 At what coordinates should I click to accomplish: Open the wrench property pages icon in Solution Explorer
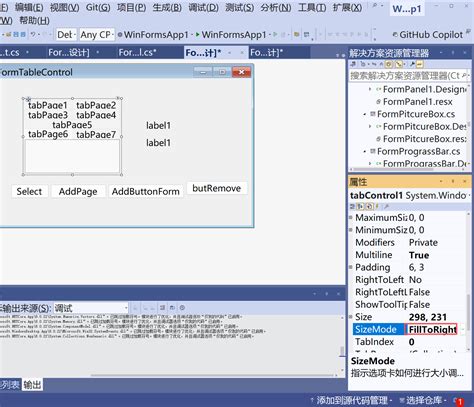tap(412, 64)
